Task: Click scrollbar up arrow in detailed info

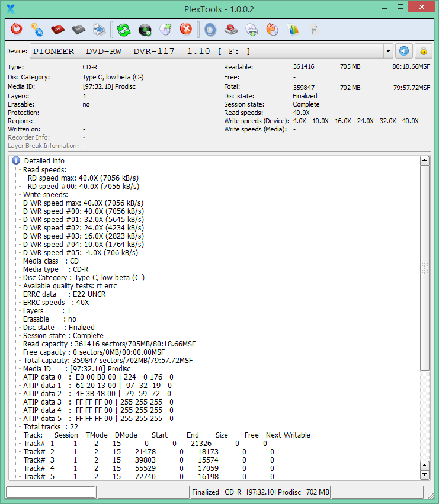Action: coord(425,160)
